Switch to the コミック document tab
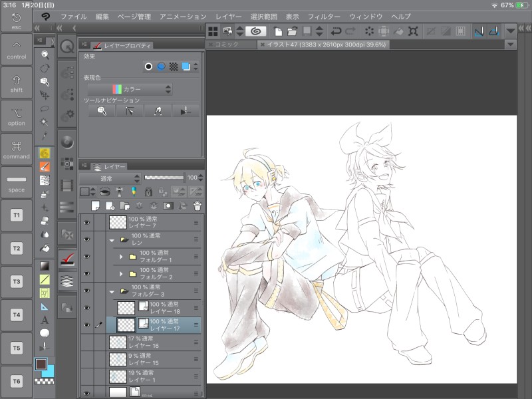This screenshot has height=399, width=532. [x=231, y=45]
